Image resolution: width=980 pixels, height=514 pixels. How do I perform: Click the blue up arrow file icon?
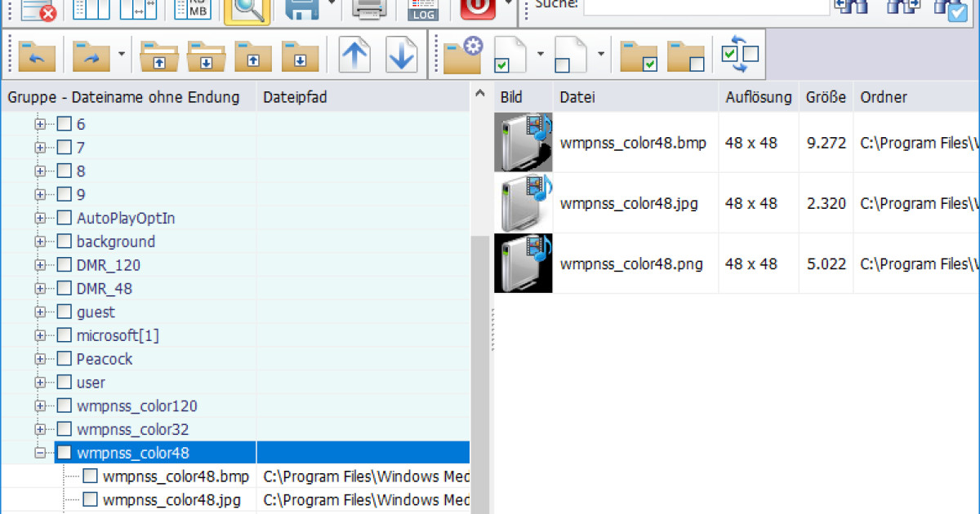[354, 56]
